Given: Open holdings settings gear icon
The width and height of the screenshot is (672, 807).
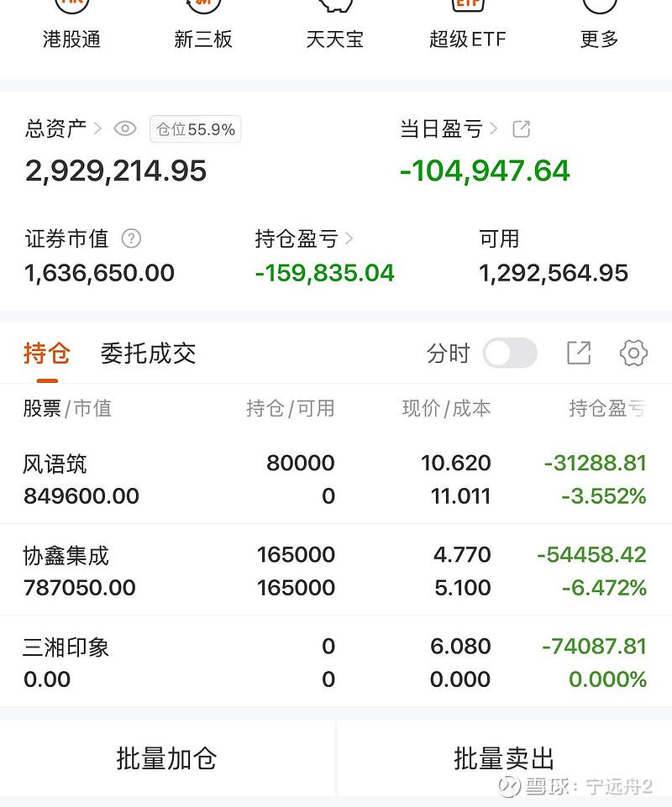Looking at the screenshot, I should coord(633,354).
